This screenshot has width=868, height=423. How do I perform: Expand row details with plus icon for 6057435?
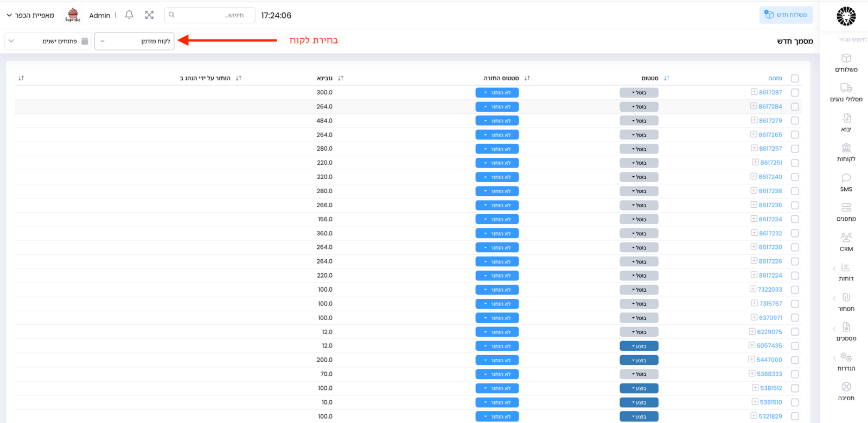tap(752, 345)
